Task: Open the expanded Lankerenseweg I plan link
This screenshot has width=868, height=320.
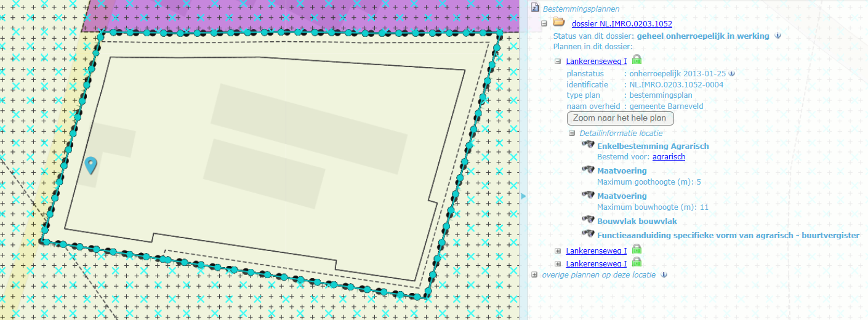Action: pos(596,61)
